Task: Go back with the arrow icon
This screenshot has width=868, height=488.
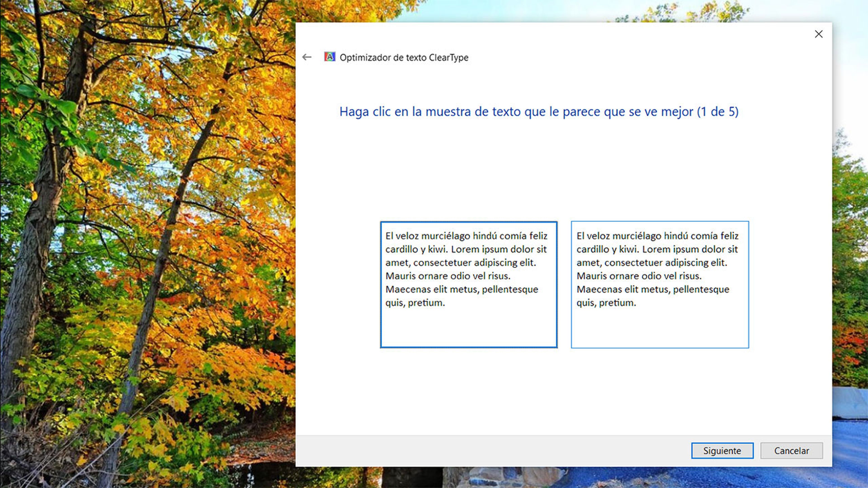Action: click(x=307, y=57)
